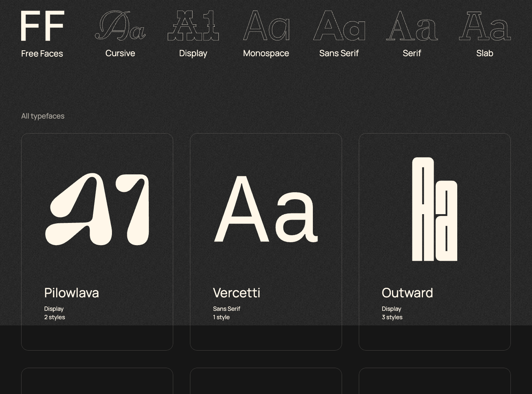Open the Vercetti typeface name

pos(236,293)
